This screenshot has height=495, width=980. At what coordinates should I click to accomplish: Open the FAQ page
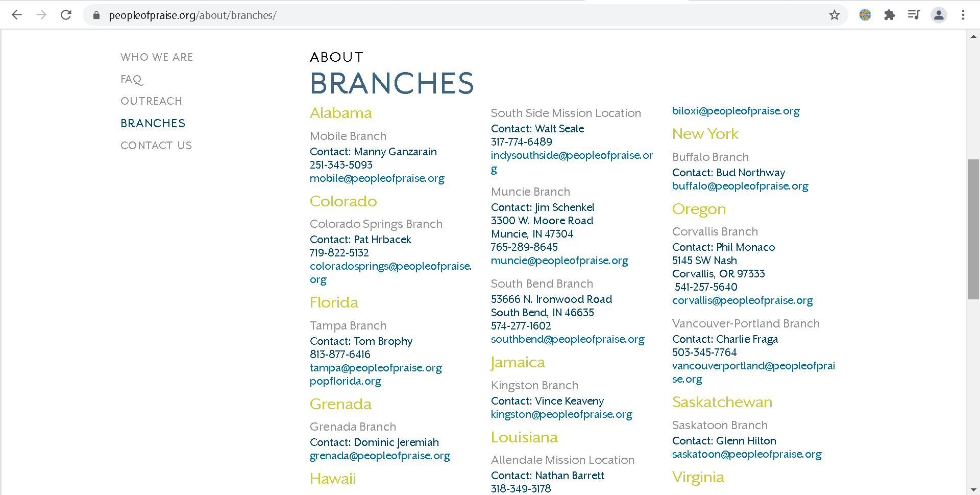(132, 79)
